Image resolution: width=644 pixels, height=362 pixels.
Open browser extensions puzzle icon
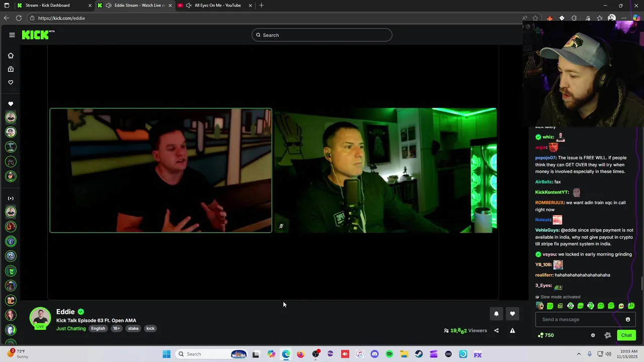574,18
